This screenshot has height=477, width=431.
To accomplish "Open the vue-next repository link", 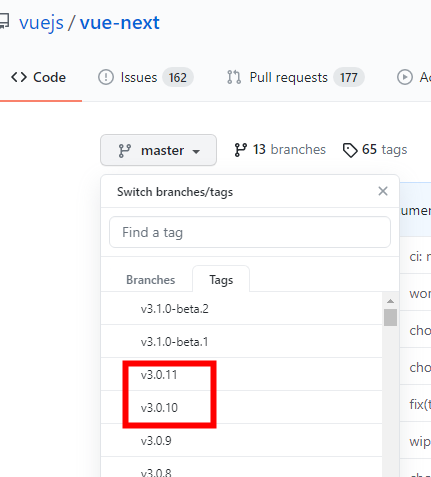I will pos(119,23).
